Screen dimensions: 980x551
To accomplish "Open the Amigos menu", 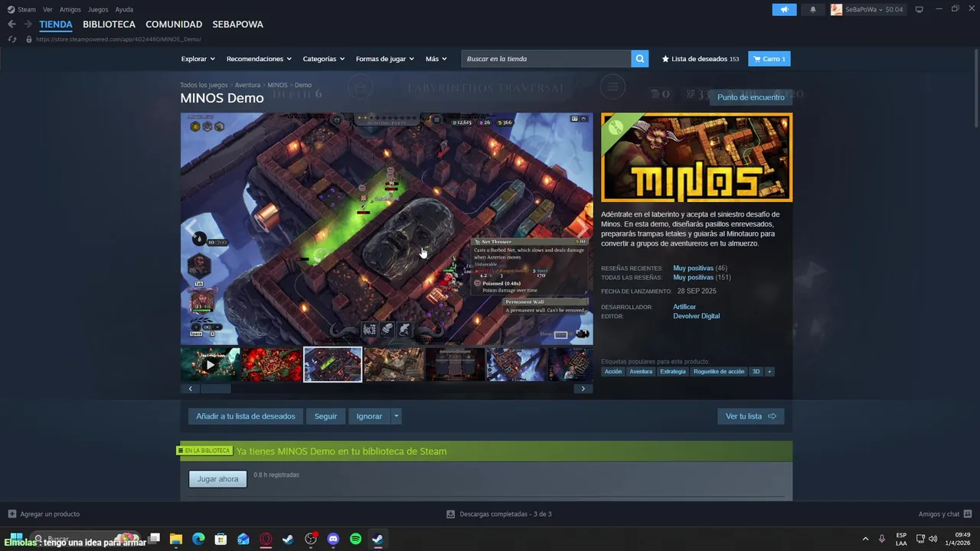I will click(x=70, y=9).
